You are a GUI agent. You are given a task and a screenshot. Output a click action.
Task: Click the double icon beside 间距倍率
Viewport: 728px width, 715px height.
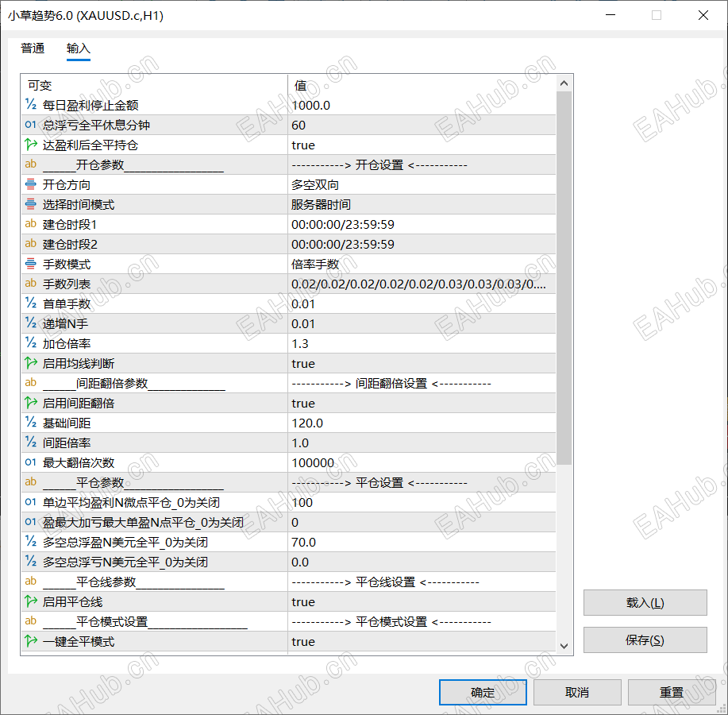click(x=31, y=443)
